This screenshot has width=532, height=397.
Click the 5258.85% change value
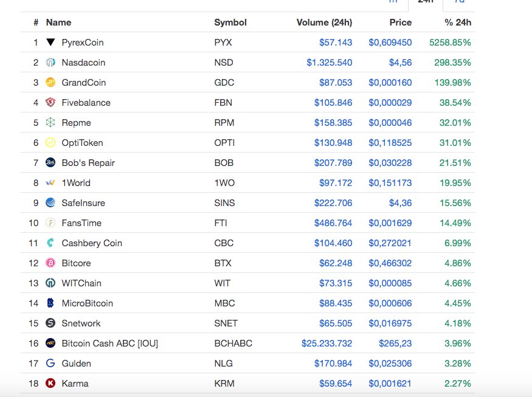(x=451, y=43)
